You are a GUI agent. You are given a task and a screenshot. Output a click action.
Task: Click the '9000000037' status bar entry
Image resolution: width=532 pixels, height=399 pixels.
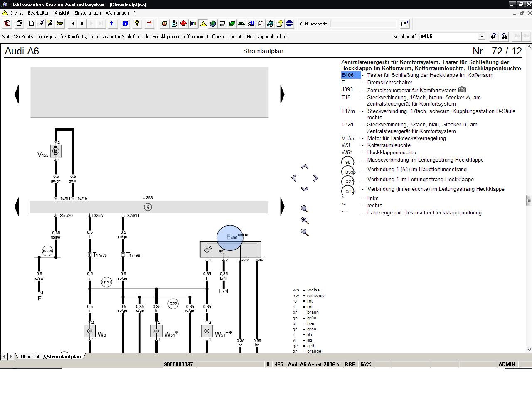[x=179, y=364]
